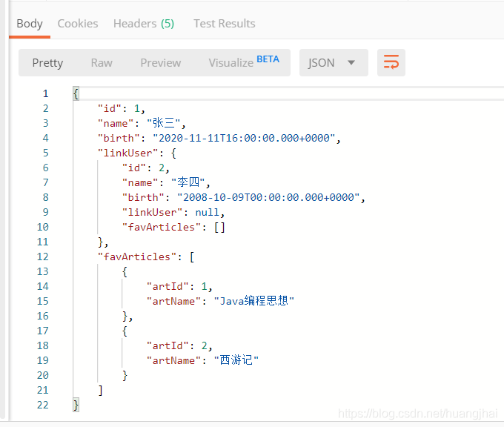Click the "favArticles" key on line 12
This screenshot has width=504, height=427.
tap(137, 256)
